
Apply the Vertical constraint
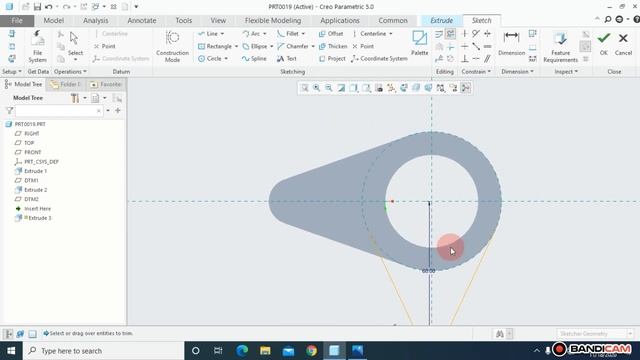(x=465, y=34)
